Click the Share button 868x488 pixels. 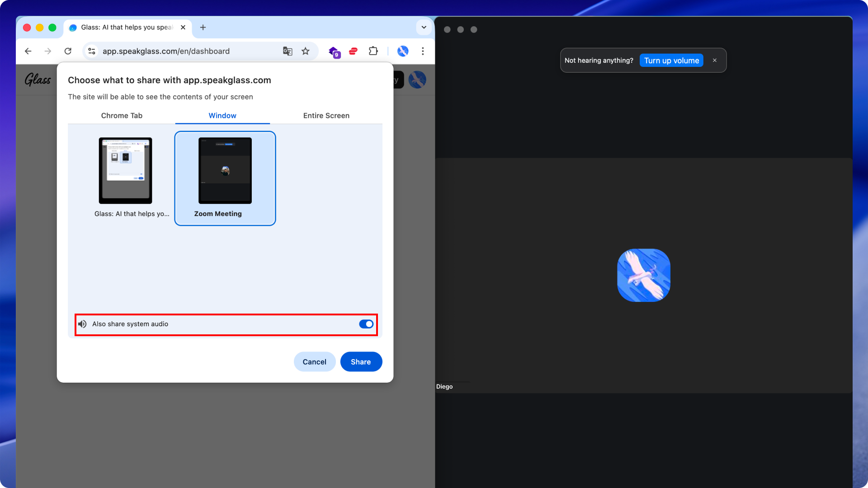click(361, 362)
